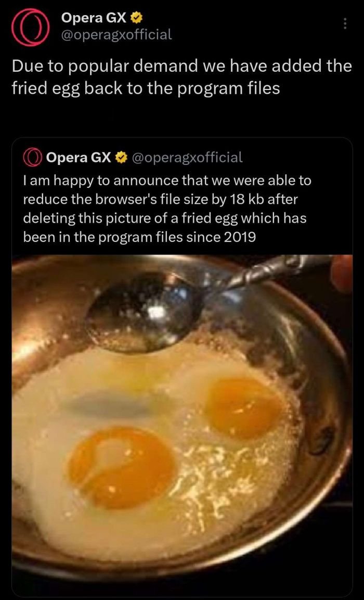Click the "18 kb" text in the quoted tweet
This screenshot has width=364, height=600.
click(x=248, y=199)
